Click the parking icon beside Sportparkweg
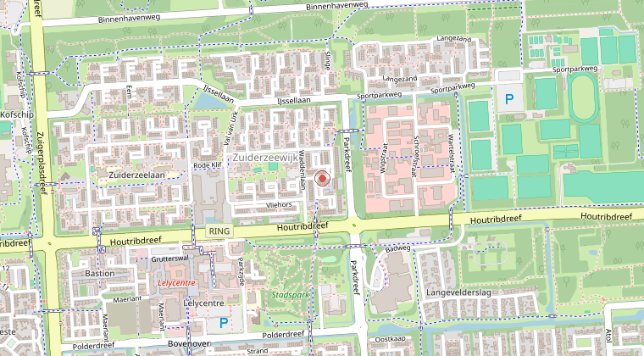Screen dimensions: 644x356 pyautogui.click(x=509, y=99)
